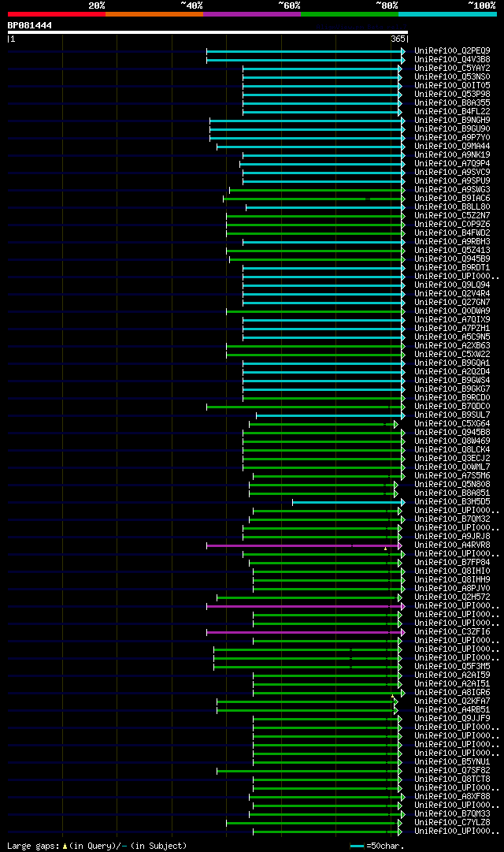The image size is (504, 852).
Task: Select the UniRef100_A9P7Y0 label
Action: (x=452, y=138)
